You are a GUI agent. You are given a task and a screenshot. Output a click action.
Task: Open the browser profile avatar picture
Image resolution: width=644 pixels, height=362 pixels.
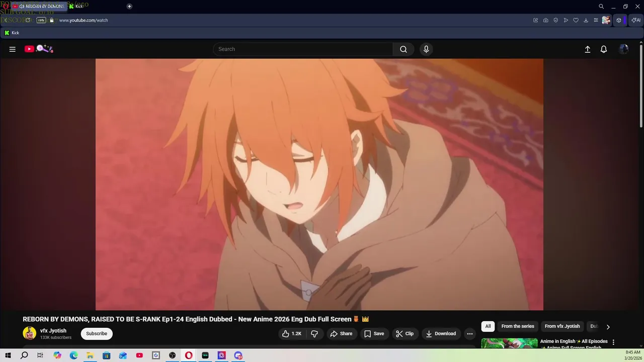click(606, 20)
